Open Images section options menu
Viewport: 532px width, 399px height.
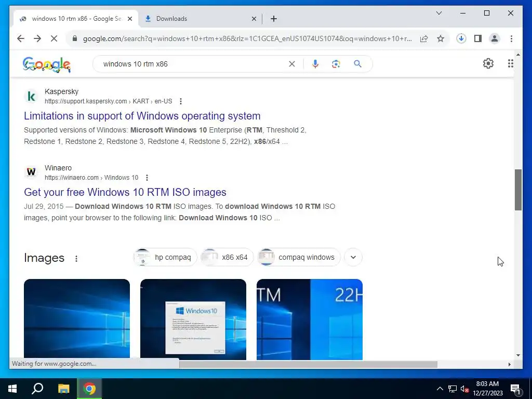pos(76,259)
